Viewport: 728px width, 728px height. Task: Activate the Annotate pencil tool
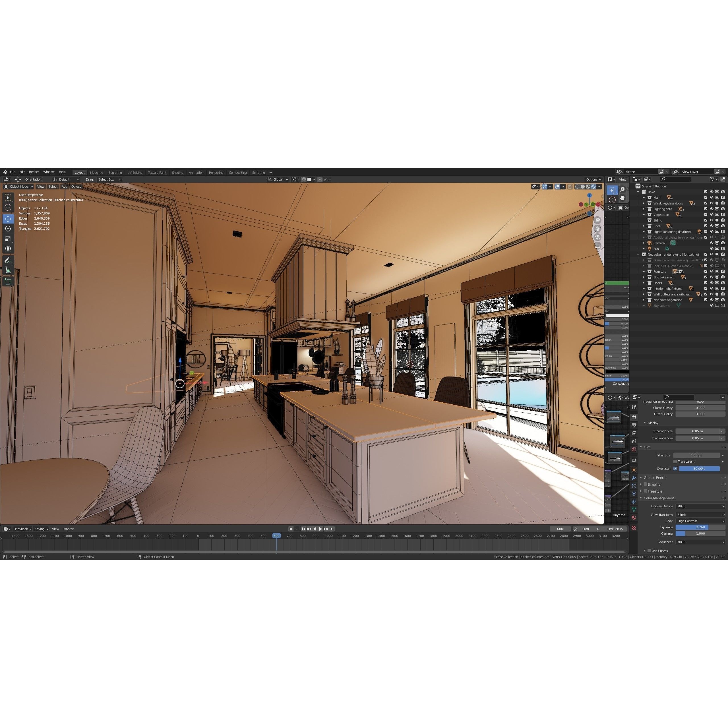[x=8, y=260]
